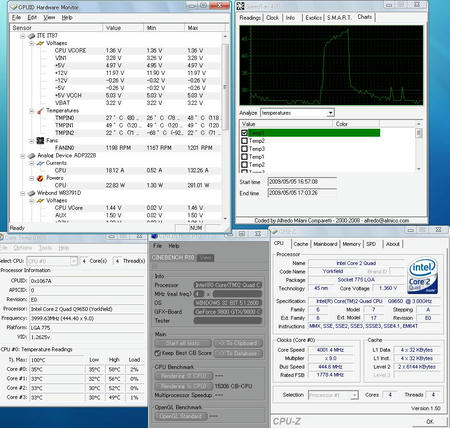Collapse the Winbond W83791D tree node
The width and height of the screenshot is (450, 428).
coord(23,193)
